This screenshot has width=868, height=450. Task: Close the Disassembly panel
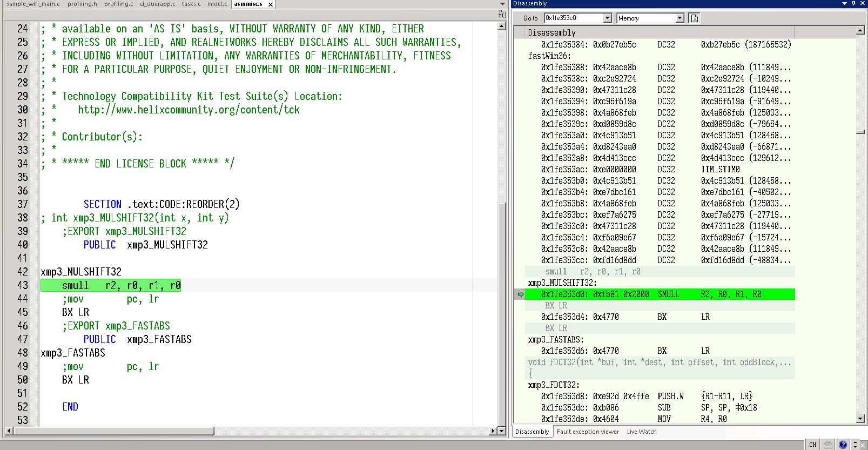[863, 3]
